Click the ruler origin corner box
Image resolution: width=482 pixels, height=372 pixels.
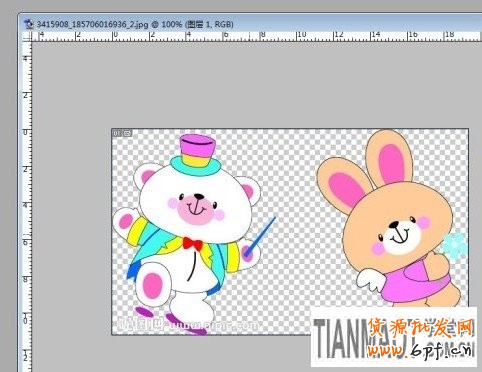click(27, 36)
